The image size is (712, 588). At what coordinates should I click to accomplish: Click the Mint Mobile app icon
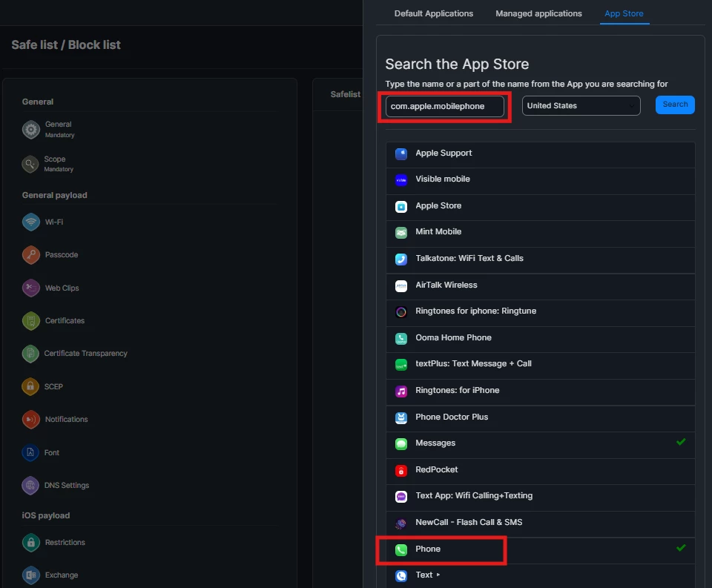click(x=401, y=233)
